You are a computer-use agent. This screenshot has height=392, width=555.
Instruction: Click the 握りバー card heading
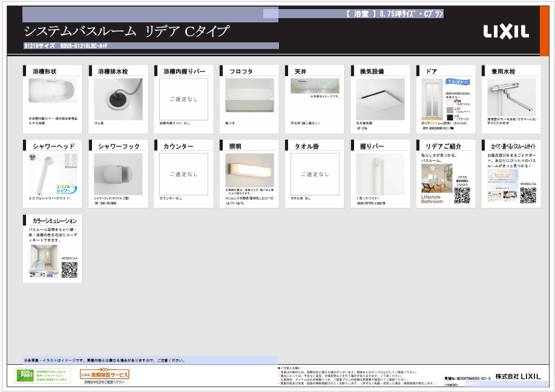point(372,146)
